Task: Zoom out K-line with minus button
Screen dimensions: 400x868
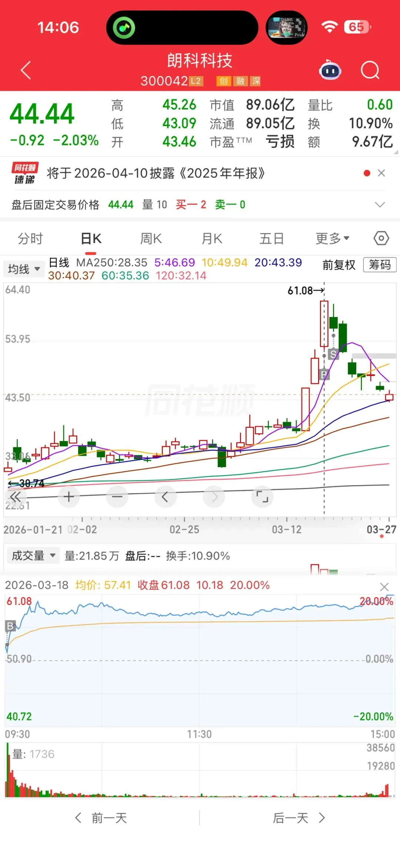Action: [x=117, y=497]
